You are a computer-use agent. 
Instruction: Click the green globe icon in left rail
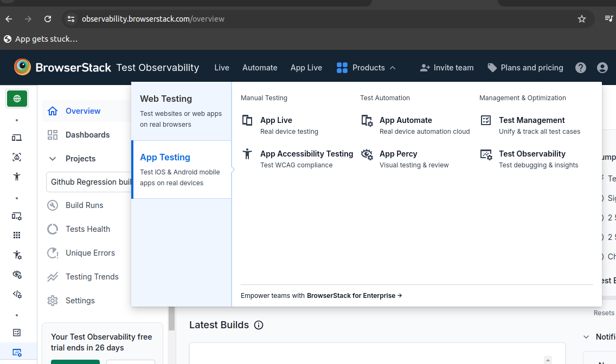(x=17, y=99)
